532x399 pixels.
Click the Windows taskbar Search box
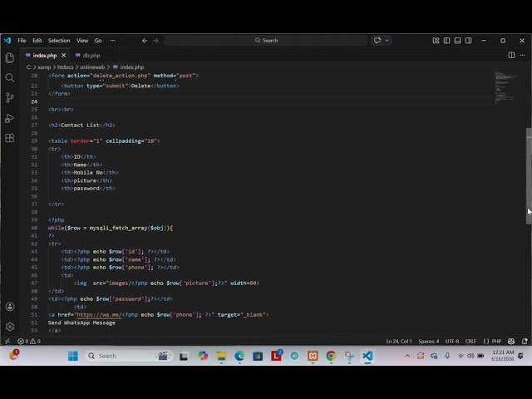click(x=129, y=356)
